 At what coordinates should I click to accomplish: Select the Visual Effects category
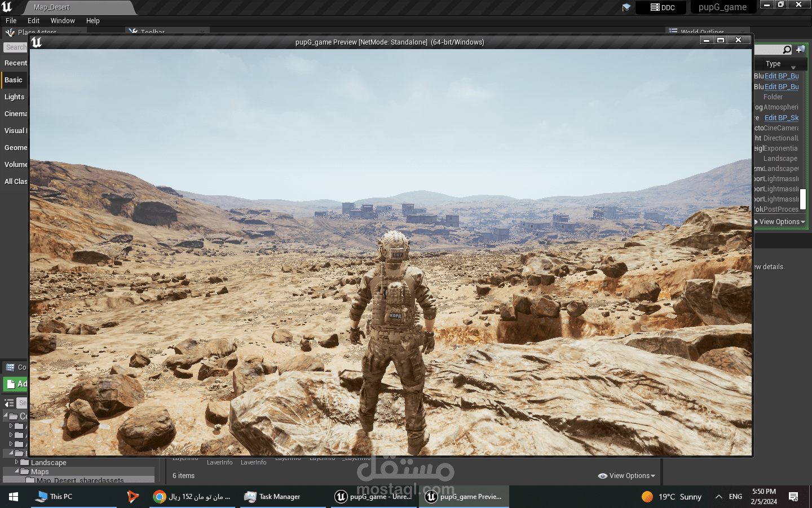coord(15,131)
